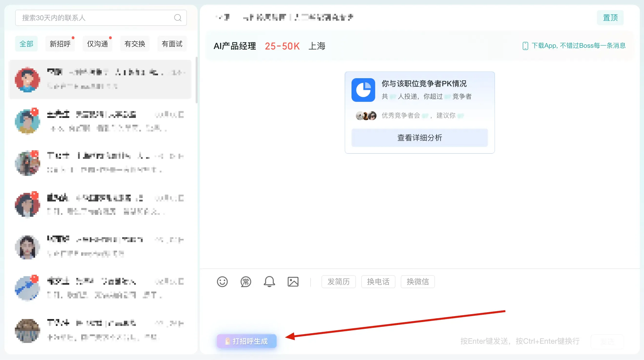Open the 下载App link

click(x=575, y=46)
